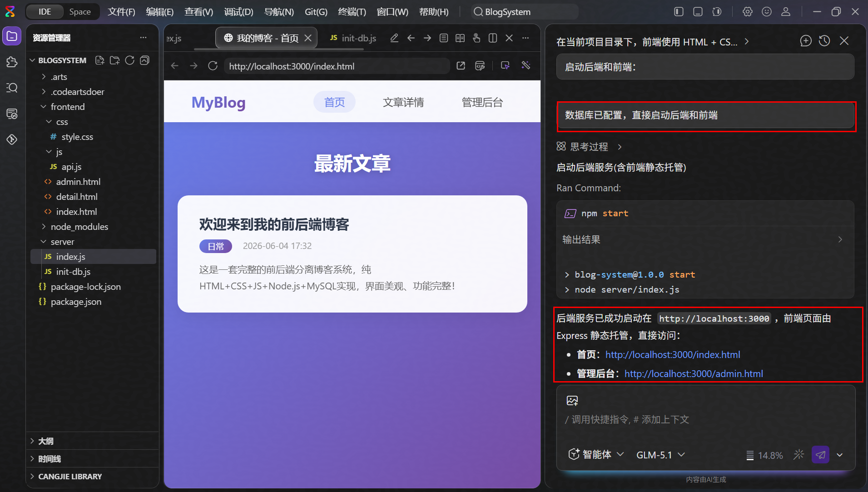Viewport: 868px width, 492px height.
Task: Switch to IDE mode
Action: tap(45, 12)
